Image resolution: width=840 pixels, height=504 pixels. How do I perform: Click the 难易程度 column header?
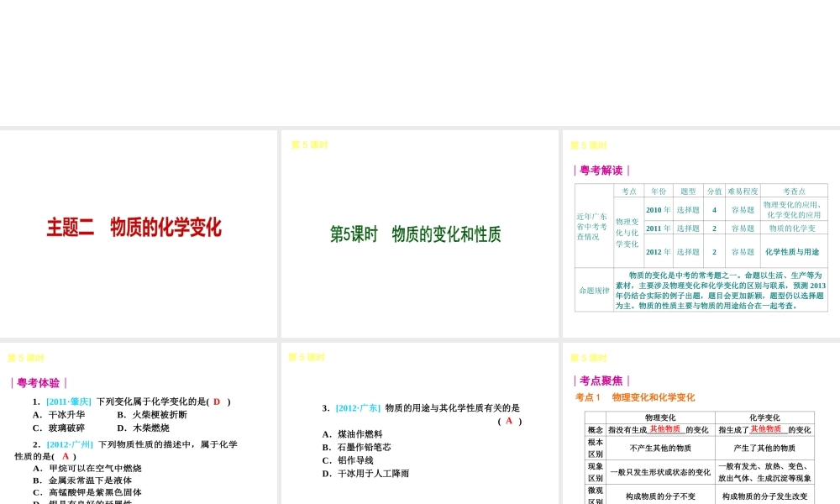tap(743, 192)
